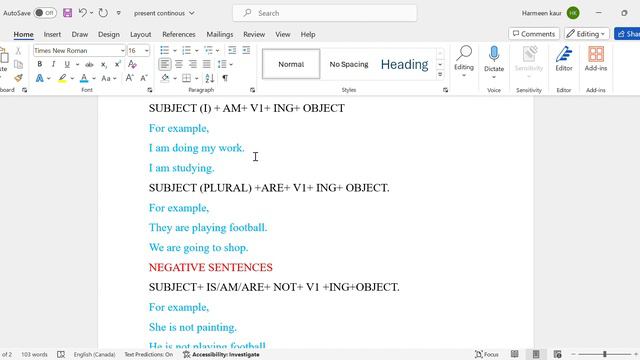Click the Save icon in title bar
The width and height of the screenshot is (640, 360).
[x=67, y=13]
